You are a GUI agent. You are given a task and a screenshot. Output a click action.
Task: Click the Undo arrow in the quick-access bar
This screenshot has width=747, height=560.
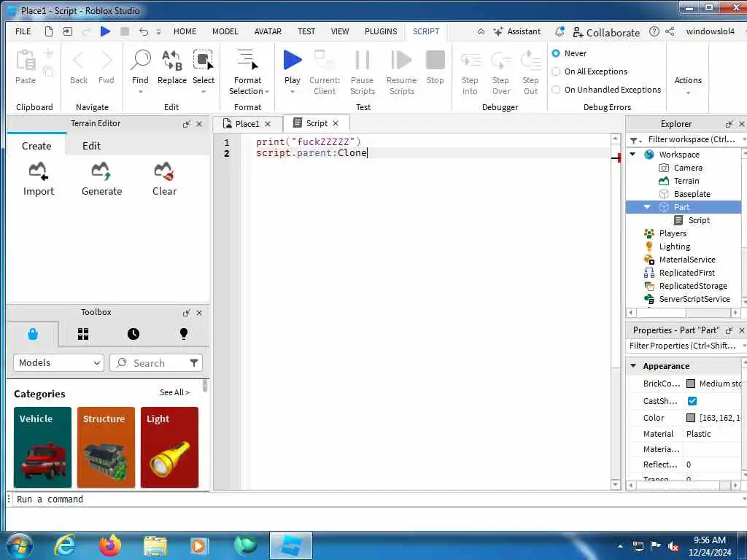[x=144, y=31]
